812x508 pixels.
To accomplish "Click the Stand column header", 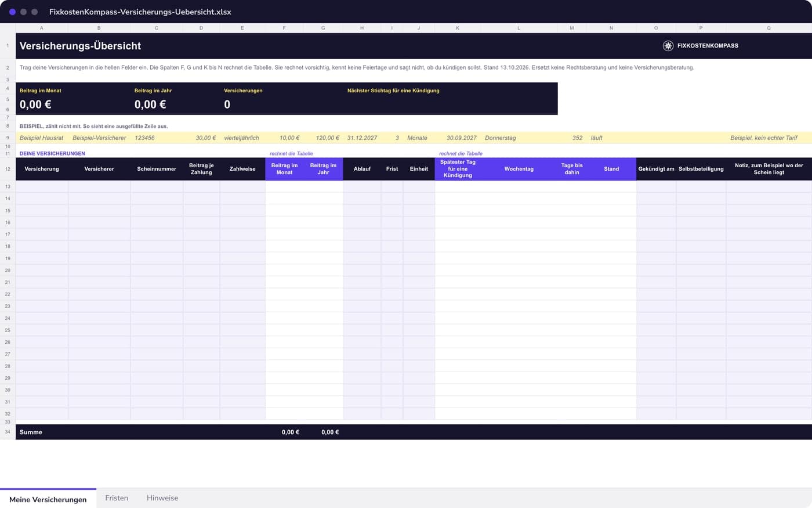I will [611, 169].
